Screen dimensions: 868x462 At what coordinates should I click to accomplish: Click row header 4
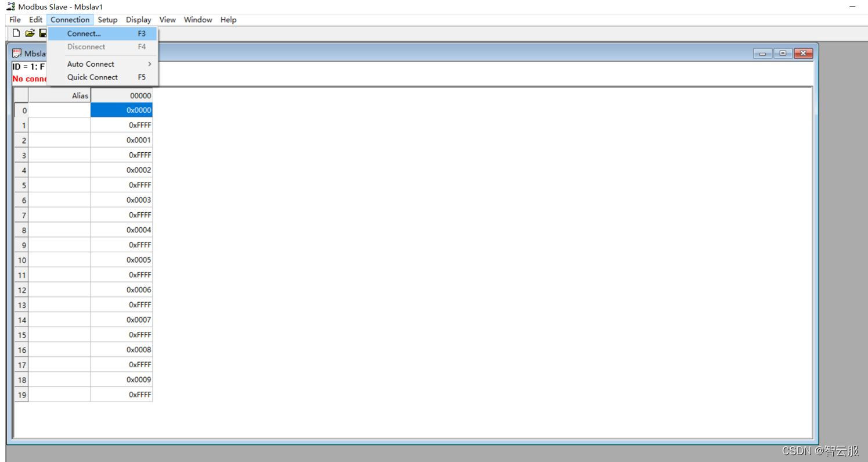[21, 170]
